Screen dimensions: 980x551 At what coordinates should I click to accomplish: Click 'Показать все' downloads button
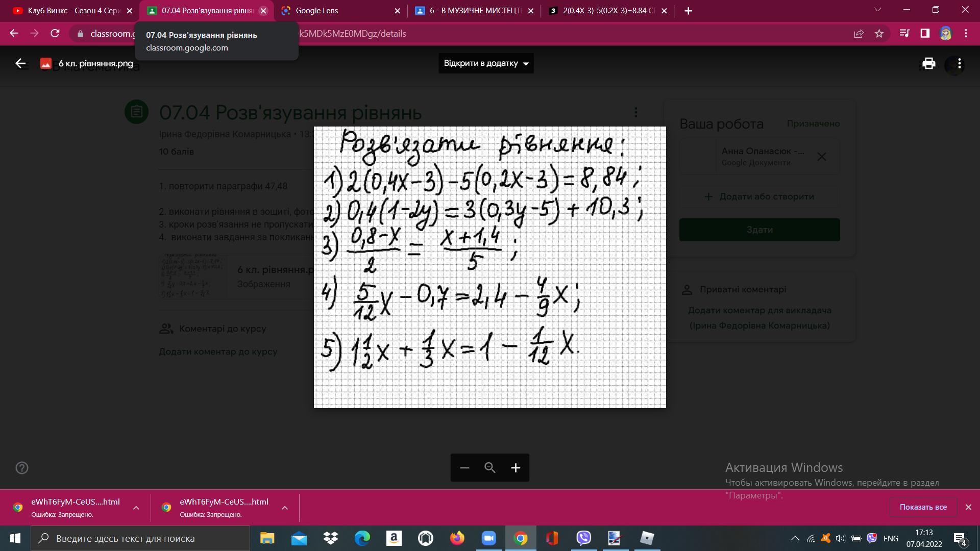coord(923,507)
